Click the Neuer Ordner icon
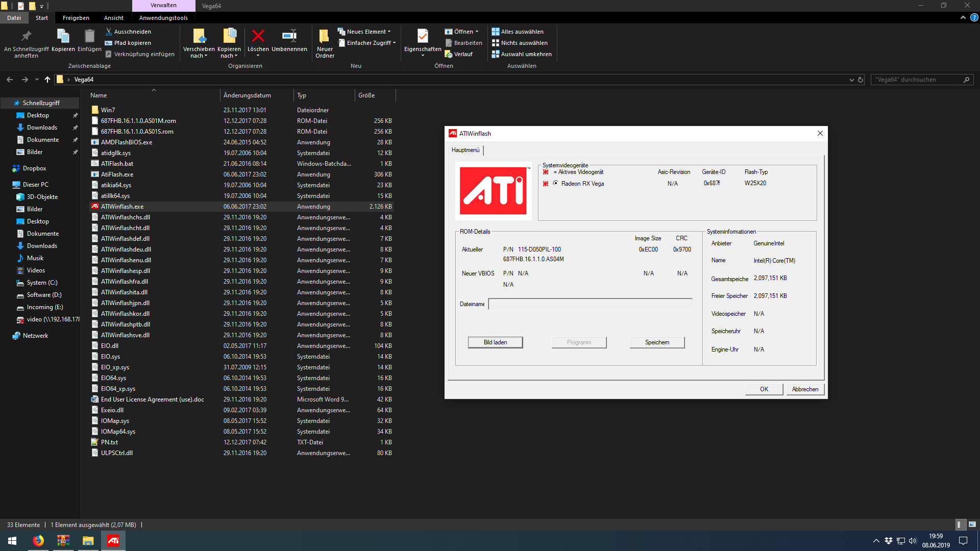This screenshot has width=980, height=551. [x=324, y=36]
